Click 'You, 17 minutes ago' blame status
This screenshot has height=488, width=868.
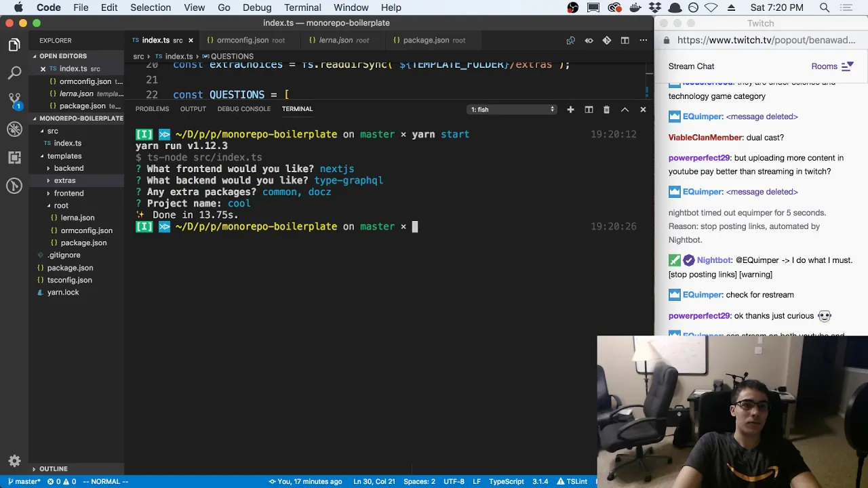(305, 482)
